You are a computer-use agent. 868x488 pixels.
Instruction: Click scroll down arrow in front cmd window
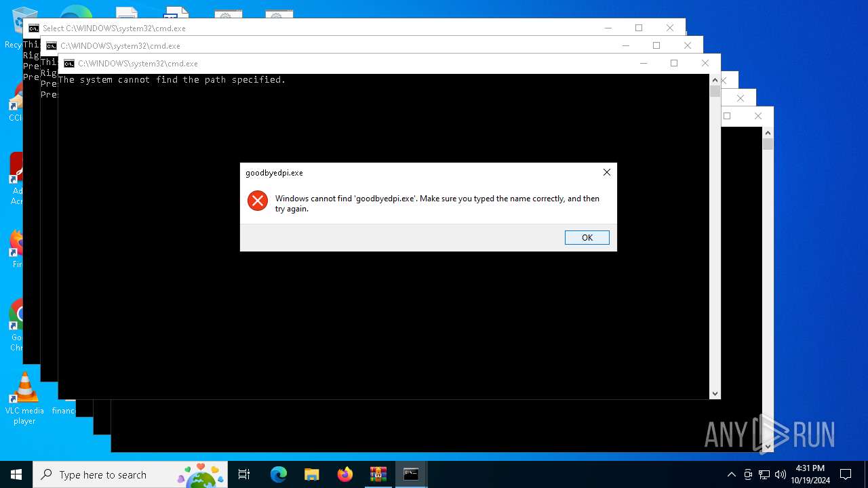click(715, 393)
